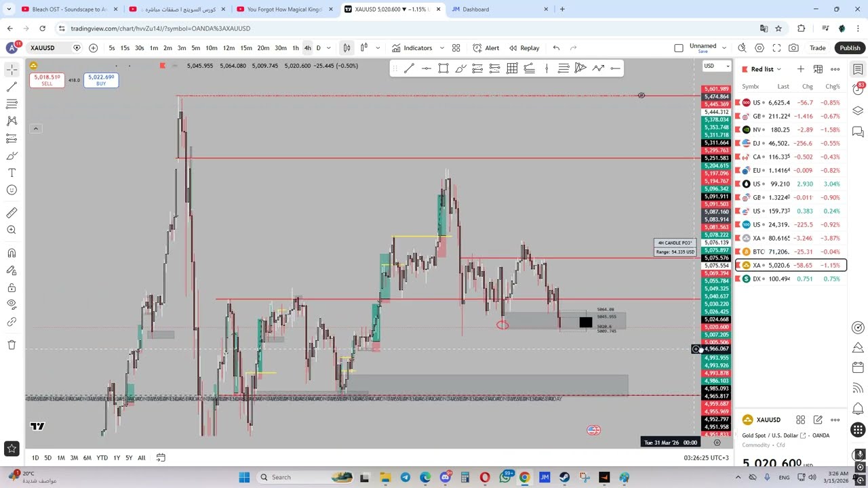Screen dimensions: 868x488
Task: Select the zoom in tool
Action: 12,230
